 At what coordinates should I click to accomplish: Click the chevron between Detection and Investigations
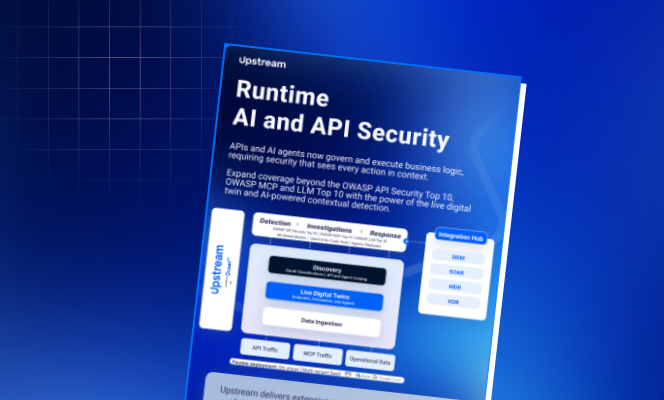pyautogui.click(x=298, y=224)
